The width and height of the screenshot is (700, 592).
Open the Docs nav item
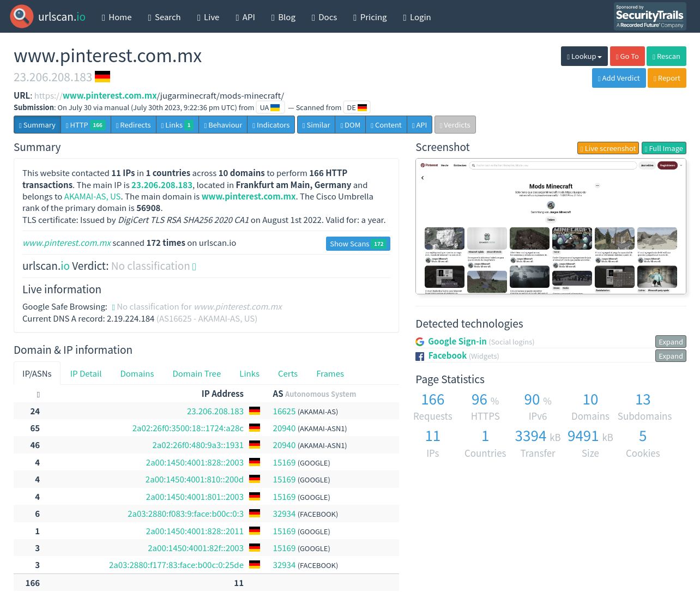[324, 17]
